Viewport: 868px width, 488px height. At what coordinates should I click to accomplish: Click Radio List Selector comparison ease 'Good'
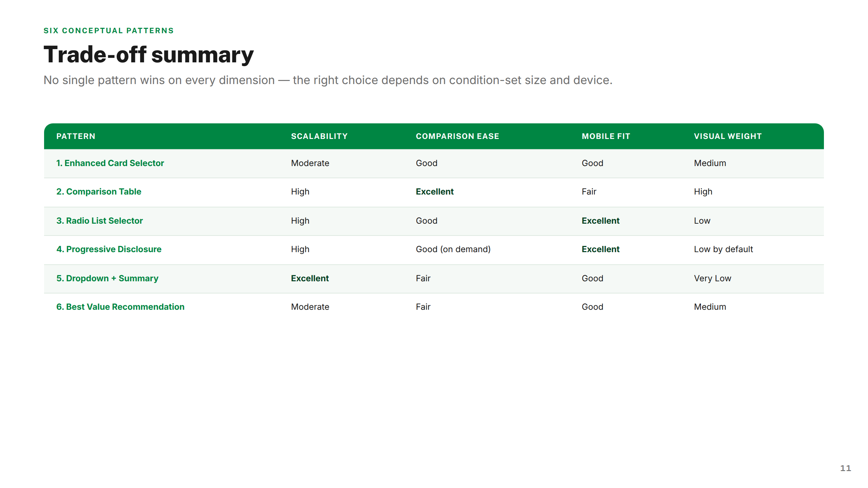(427, 221)
